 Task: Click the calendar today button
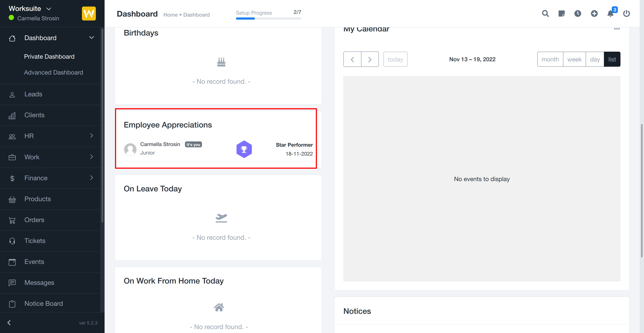pos(395,59)
